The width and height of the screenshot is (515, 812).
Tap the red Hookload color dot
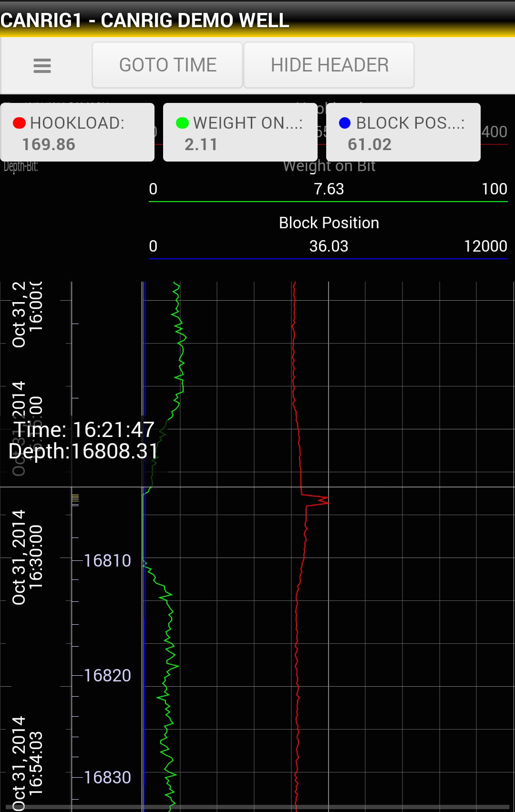coord(19,123)
